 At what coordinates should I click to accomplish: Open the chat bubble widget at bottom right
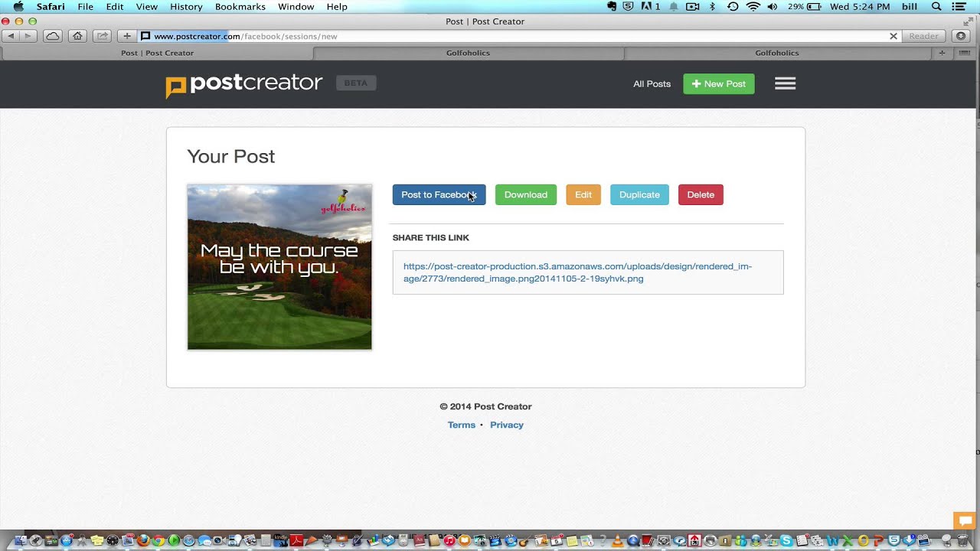tap(963, 520)
